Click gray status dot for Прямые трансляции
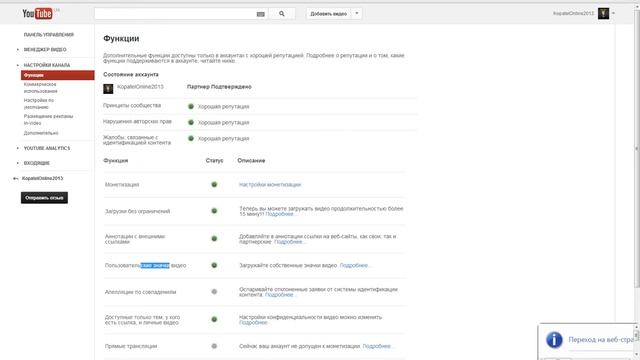Viewport: 640px width, 360px height. click(x=214, y=346)
